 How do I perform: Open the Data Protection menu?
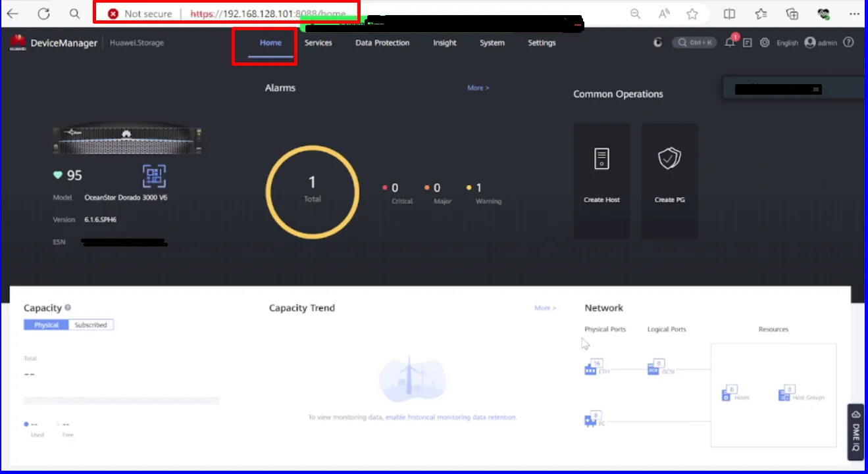pyautogui.click(x=382, y=43)
